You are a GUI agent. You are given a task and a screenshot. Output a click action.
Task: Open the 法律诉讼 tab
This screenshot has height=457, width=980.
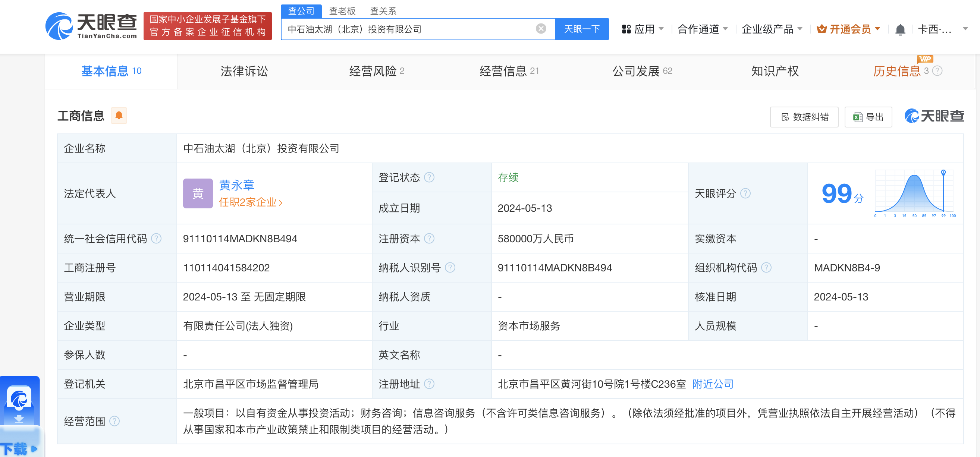pos(244,71)
